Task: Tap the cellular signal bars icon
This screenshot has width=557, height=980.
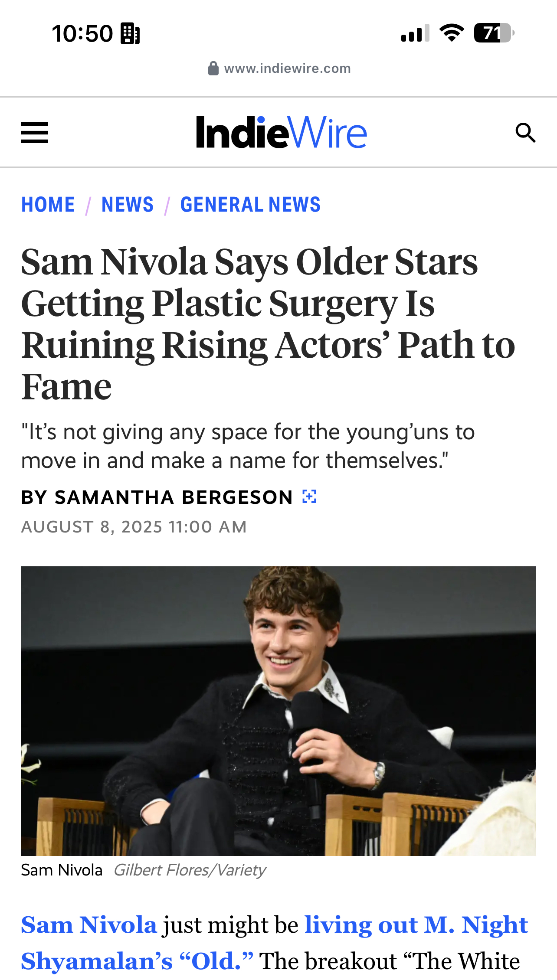Action: pyautogui.click(x=415, y=33)
